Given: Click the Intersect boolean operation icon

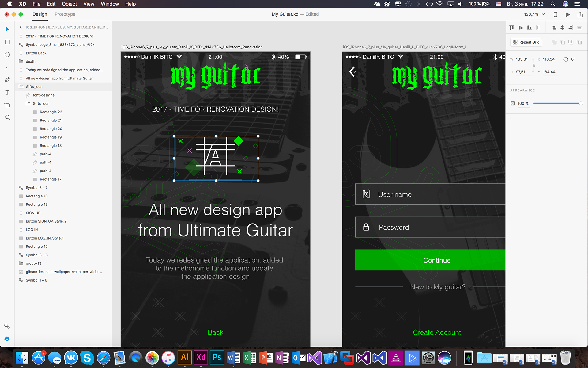Looking at the screenshot, I should point(571,42).
